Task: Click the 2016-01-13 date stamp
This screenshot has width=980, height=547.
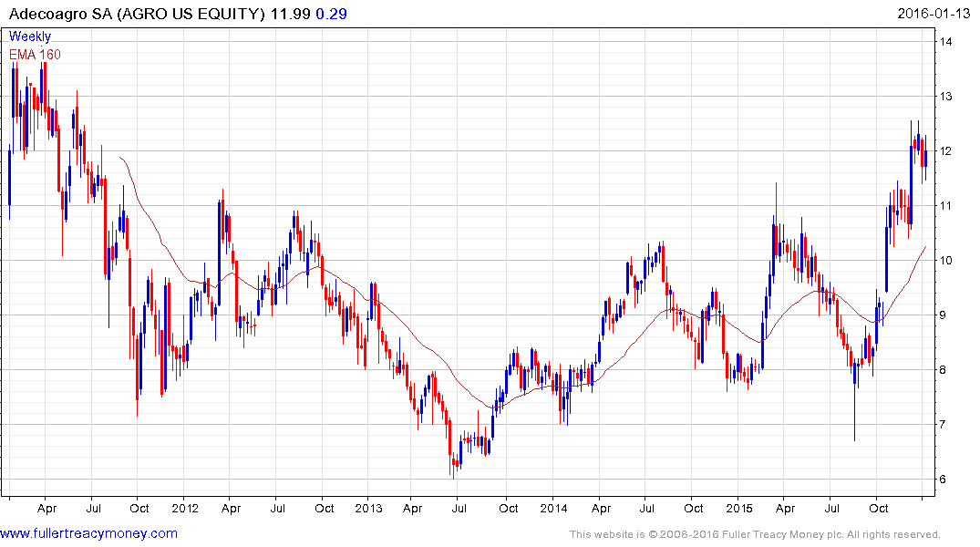Action: coord(936,14)
